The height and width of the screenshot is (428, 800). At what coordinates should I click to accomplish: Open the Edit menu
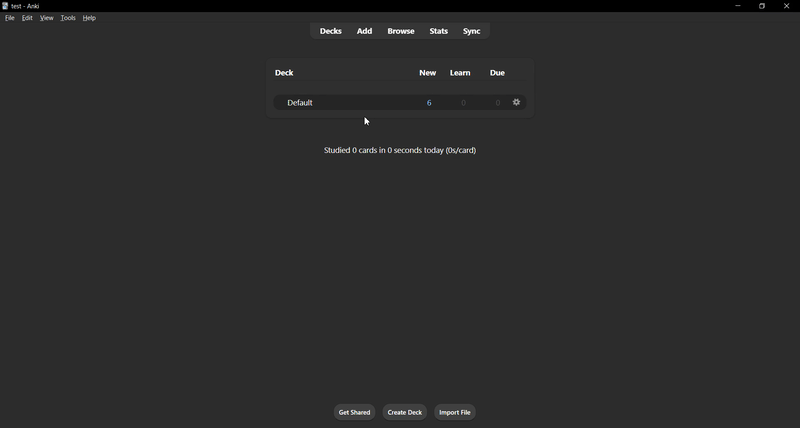pyautogui.click(x=27, y=18)
